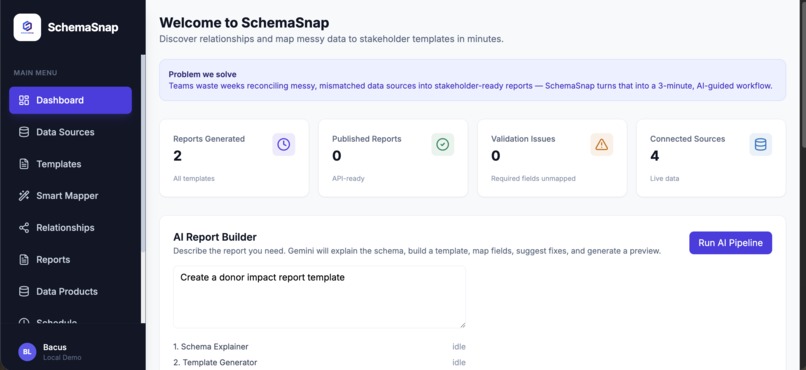Click the 'All templates' caption
Screen dimensions: 806x370
tap(194, 179)
